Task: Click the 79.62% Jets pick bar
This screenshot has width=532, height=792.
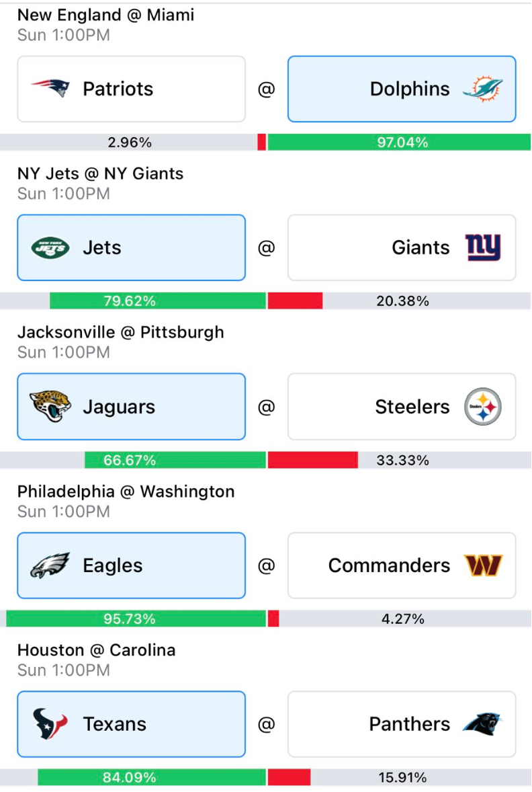Action: tap(157, 301)
